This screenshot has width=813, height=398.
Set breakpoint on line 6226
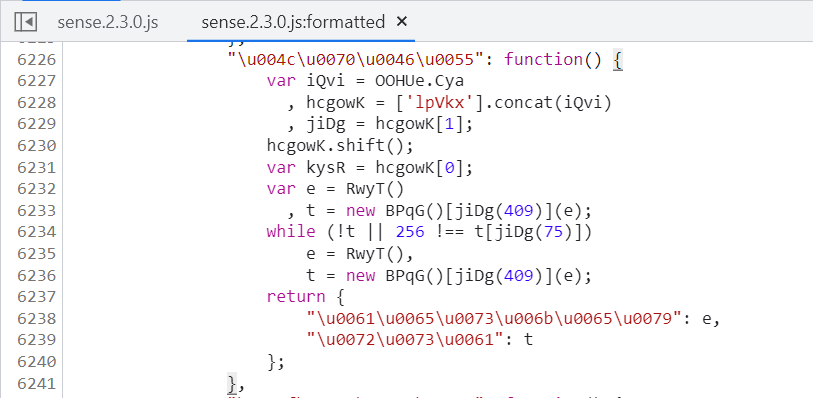click(x=36, y=60)
